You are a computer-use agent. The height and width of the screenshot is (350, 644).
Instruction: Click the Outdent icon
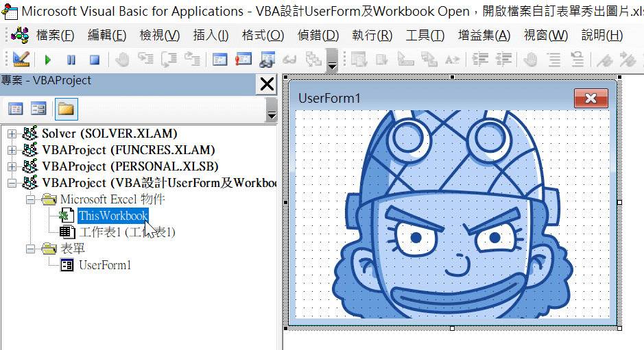point(503,60)
